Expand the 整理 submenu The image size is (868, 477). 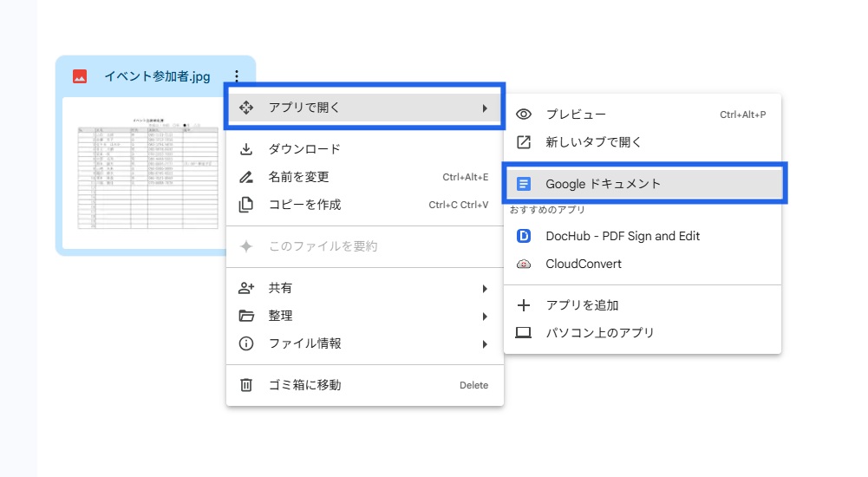[x=485, y=316]
